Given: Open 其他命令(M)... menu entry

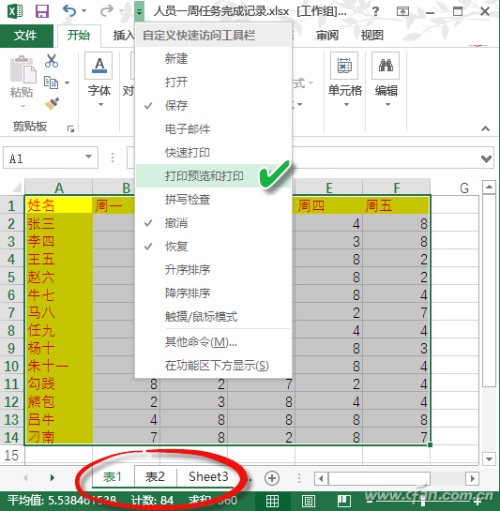Looking at the screenshot, I should click(x=213, y=342).
